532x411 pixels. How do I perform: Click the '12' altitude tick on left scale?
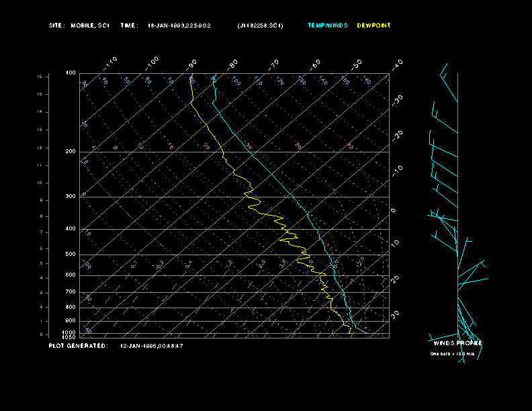[40, 148]
